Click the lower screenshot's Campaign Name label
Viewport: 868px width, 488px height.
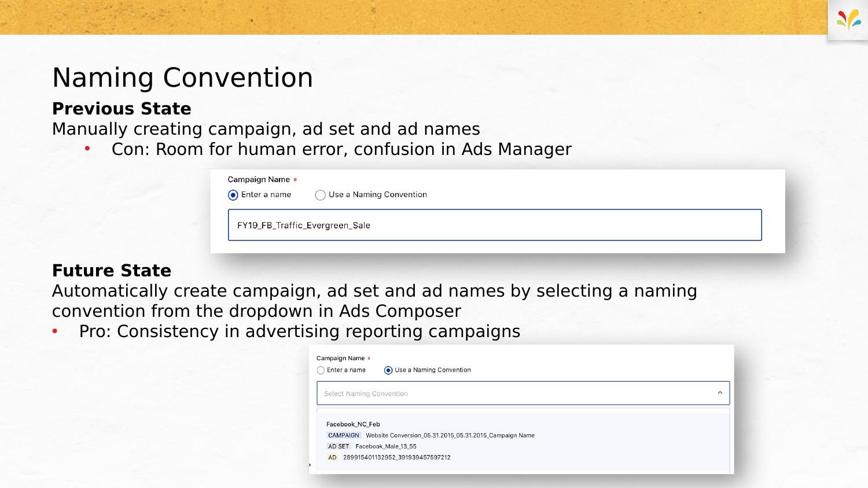[x=340, y=358]
